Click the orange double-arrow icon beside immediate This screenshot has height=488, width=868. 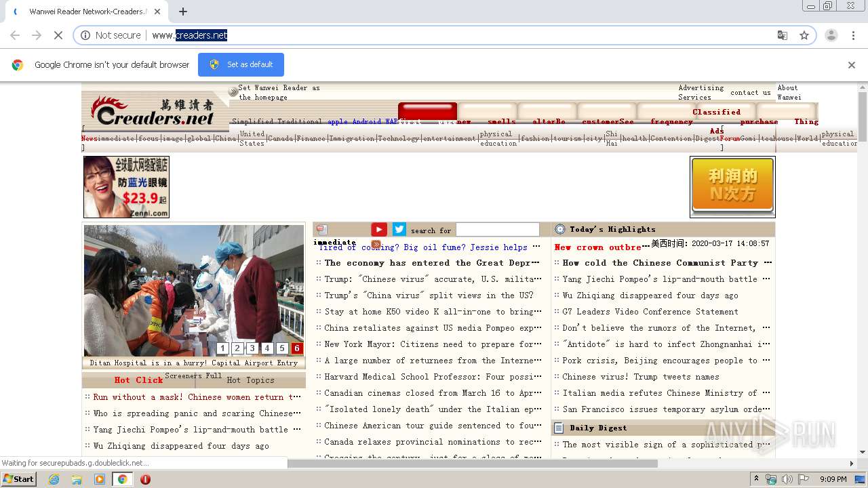(x=376, y=244)
